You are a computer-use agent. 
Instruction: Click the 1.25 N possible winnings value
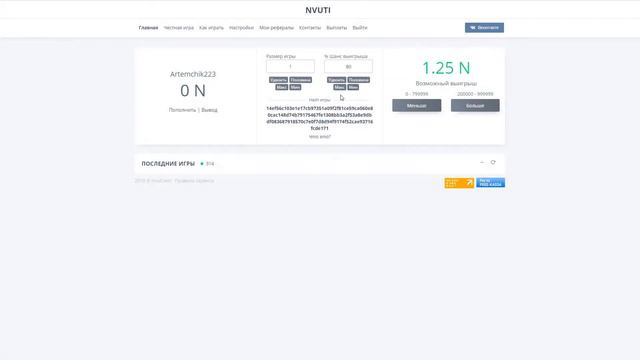click(x=446, y=68)
